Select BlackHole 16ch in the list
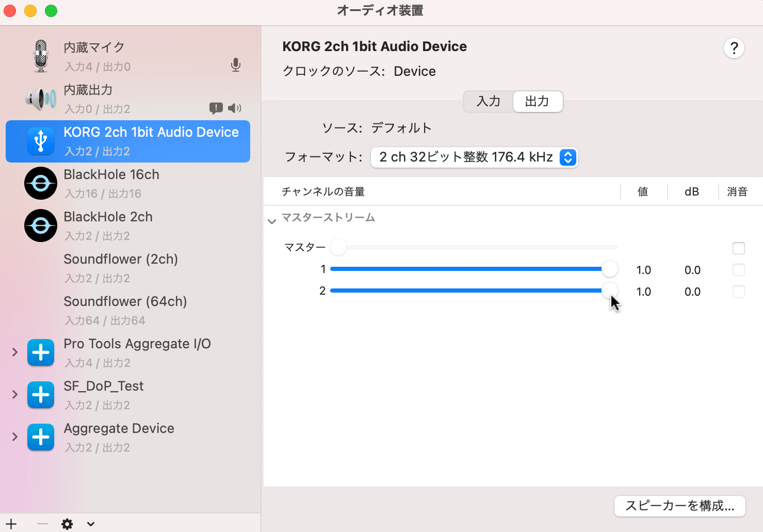The image size is (763, 532). tap(128, 183)
